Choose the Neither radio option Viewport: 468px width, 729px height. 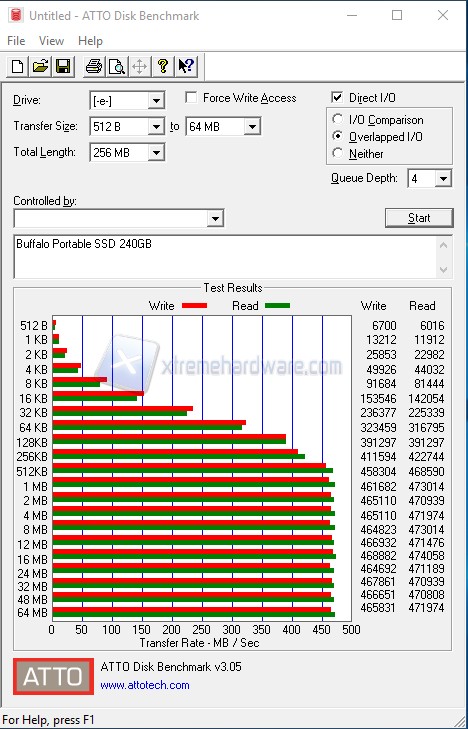338,153
